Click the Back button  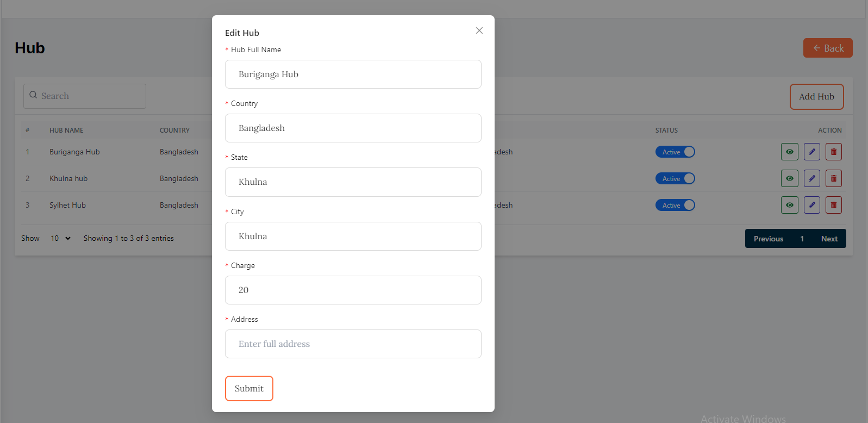pos(827,48)
